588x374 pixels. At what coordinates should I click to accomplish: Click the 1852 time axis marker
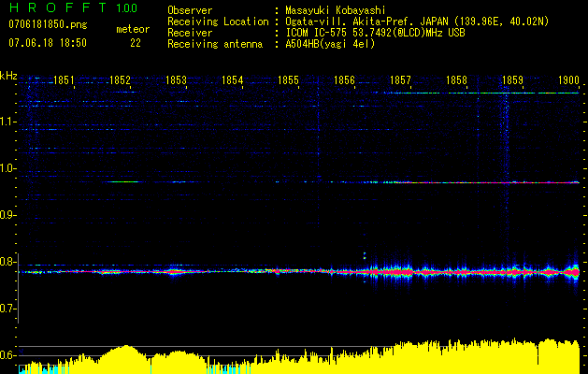120,80
